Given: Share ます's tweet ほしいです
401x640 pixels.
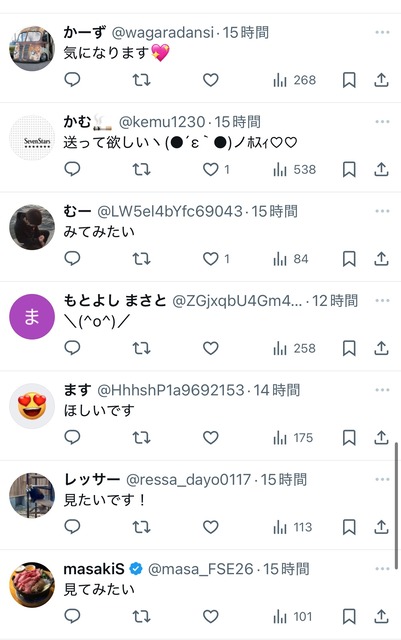Looking at the screenshot, I should tap(381, 438).
